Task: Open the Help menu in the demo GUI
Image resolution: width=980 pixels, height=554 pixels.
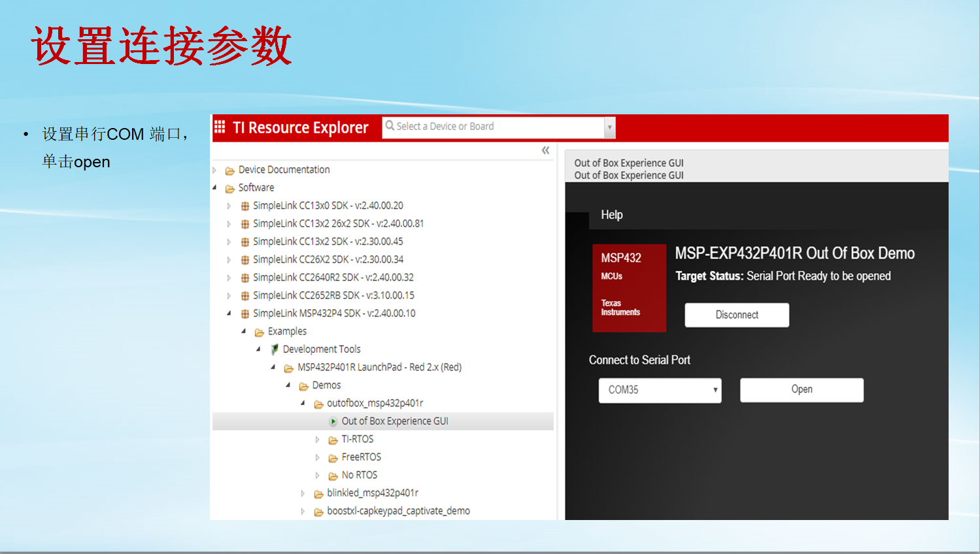Action: click(x=612, y=215)
